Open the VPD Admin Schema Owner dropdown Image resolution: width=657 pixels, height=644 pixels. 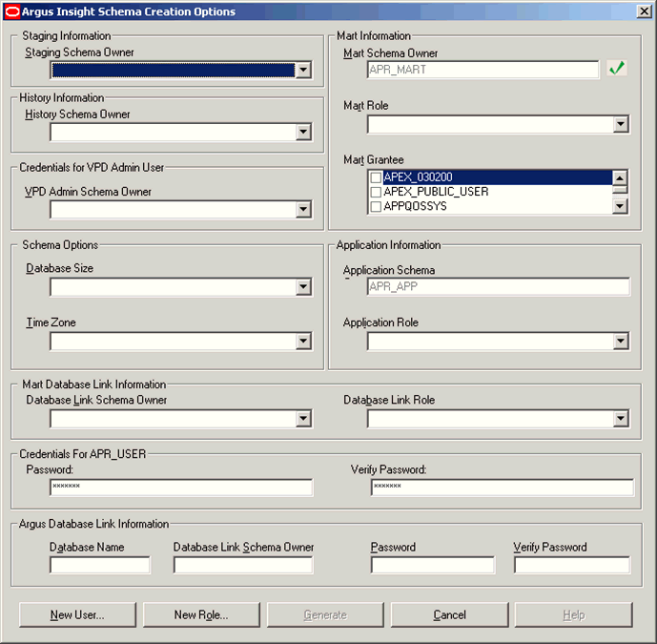click(x=303, y=209)
